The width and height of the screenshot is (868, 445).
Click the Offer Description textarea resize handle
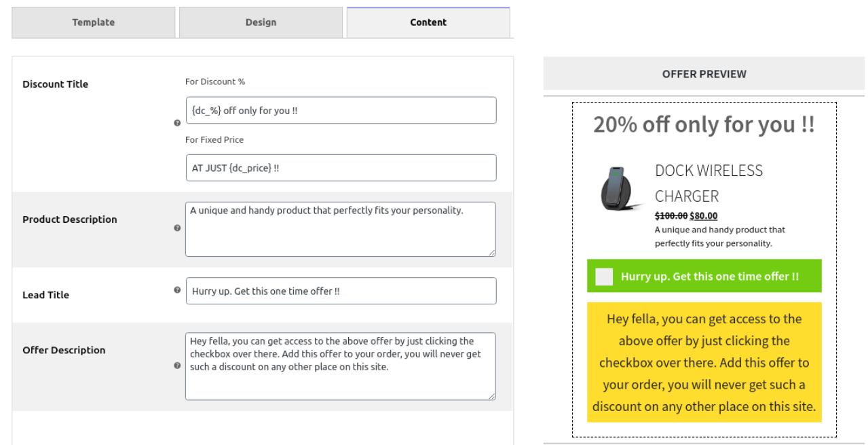coord(491,395)
